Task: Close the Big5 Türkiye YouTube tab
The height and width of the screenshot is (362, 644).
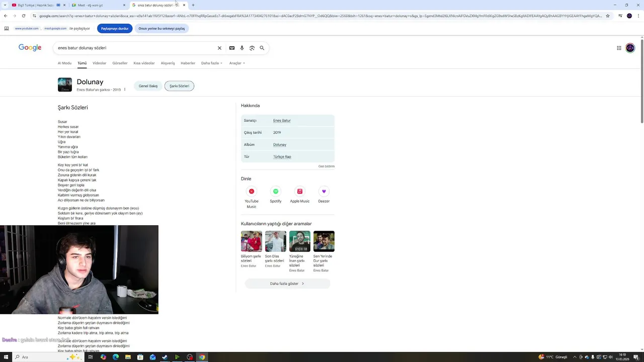Action: point(64,5)
